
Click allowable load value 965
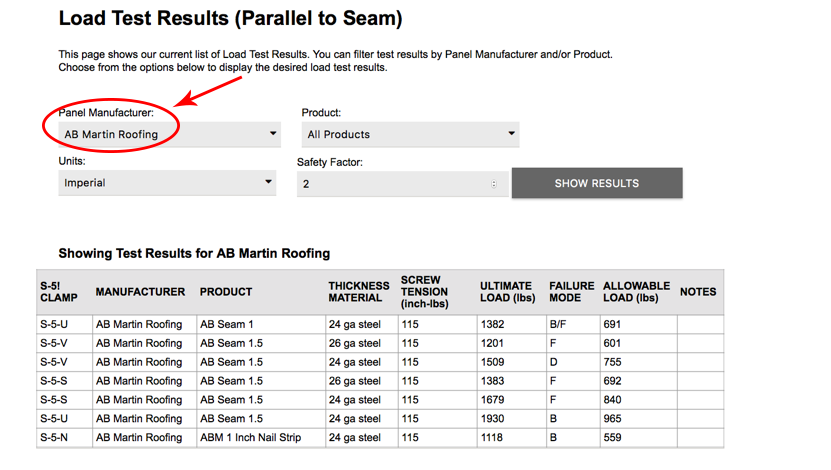click(613, 419)
